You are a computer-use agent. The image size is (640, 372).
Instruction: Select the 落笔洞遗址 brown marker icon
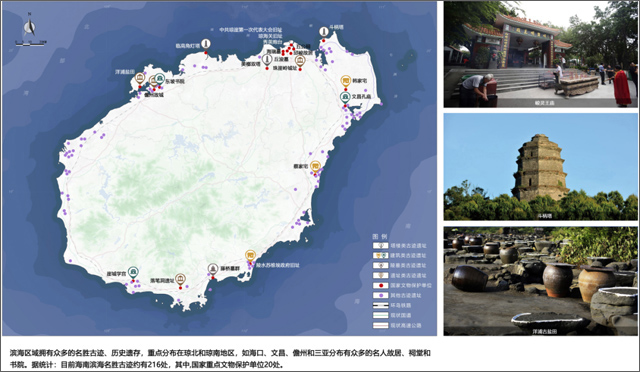coord(180,280)
